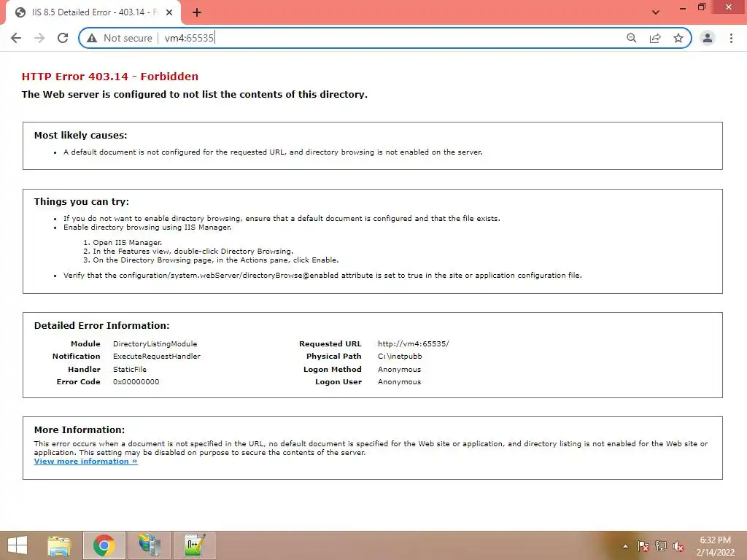Click the Things you can try heading
Screen dimensions: 747x560
(x=82, y=201)
